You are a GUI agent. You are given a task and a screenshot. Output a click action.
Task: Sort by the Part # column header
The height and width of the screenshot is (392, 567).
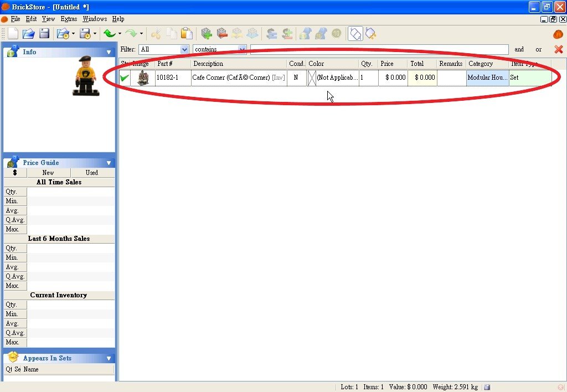click(x=173, y=64)
